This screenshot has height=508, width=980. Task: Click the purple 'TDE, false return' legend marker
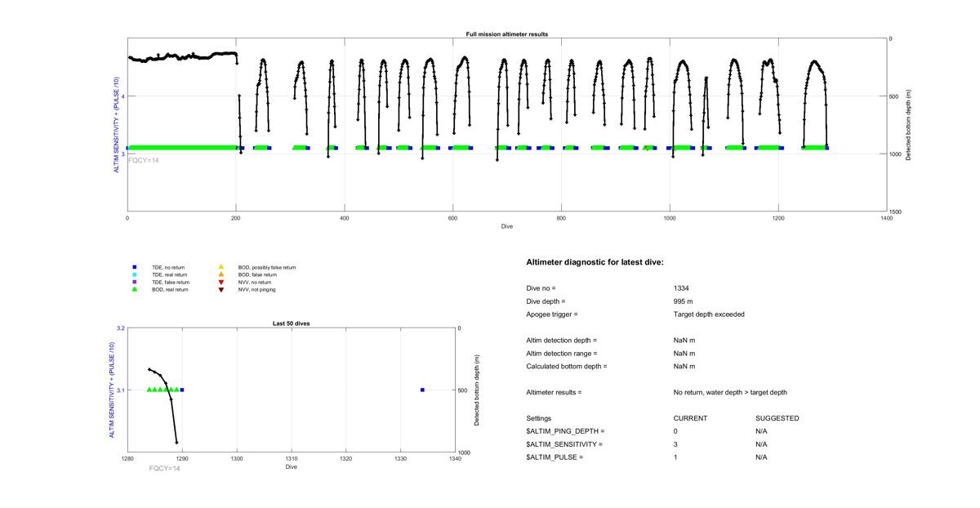click(135, 282)
